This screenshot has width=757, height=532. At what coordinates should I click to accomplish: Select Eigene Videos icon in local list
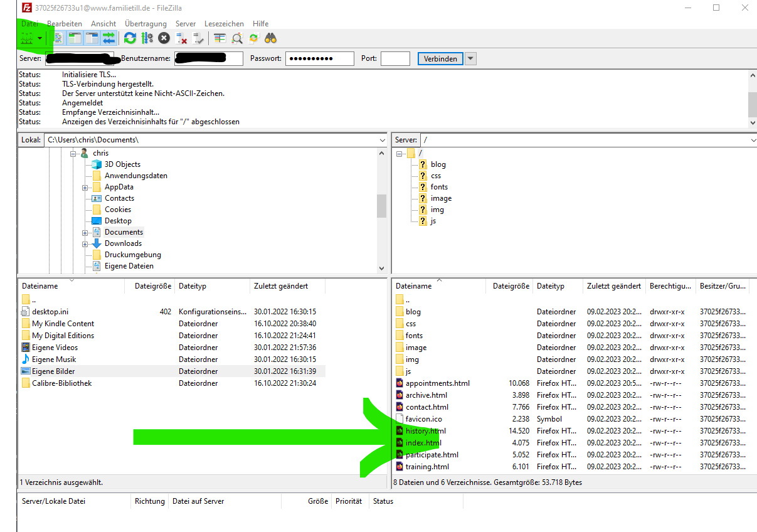coord(26,348)
